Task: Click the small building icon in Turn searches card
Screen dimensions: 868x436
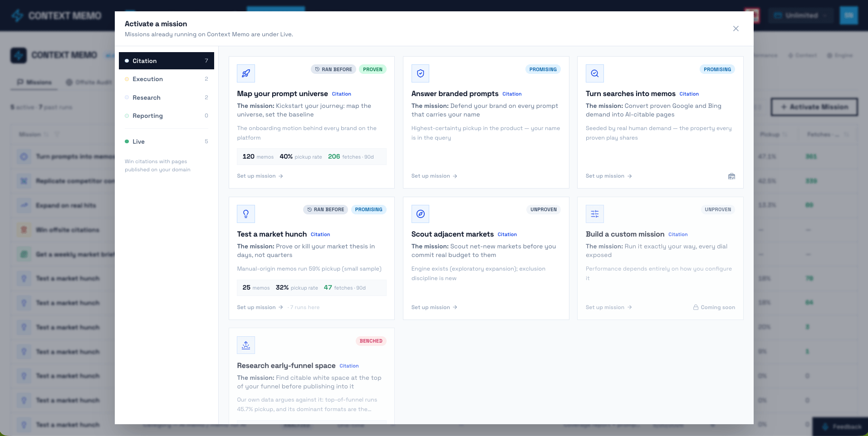Action: (731, 176)
